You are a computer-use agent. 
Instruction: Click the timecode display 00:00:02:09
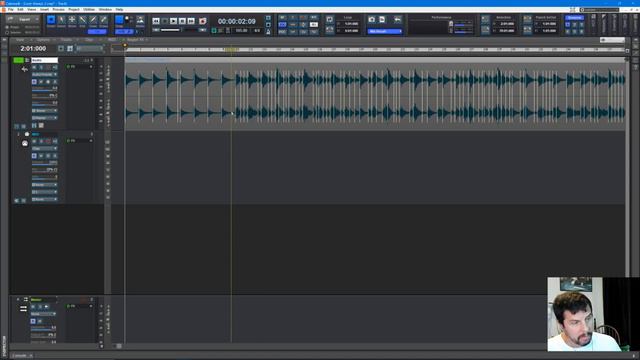point(236,21)
